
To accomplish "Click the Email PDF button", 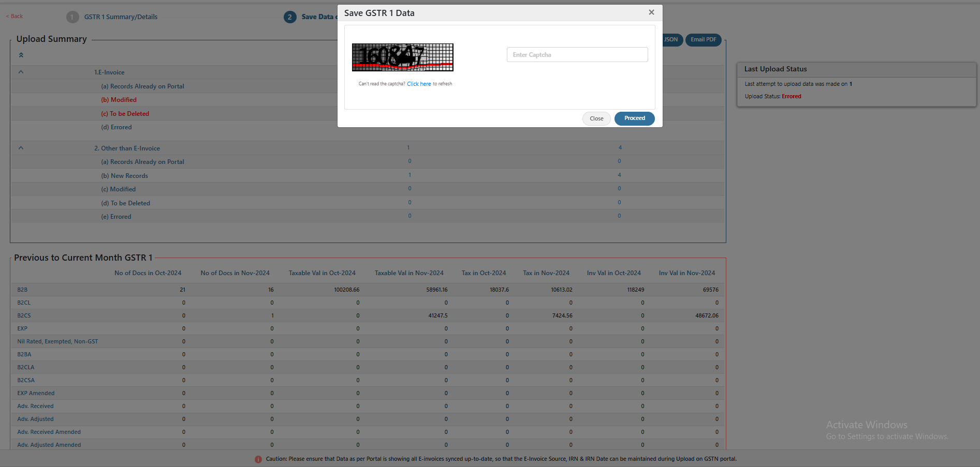I will click(703, 40).
